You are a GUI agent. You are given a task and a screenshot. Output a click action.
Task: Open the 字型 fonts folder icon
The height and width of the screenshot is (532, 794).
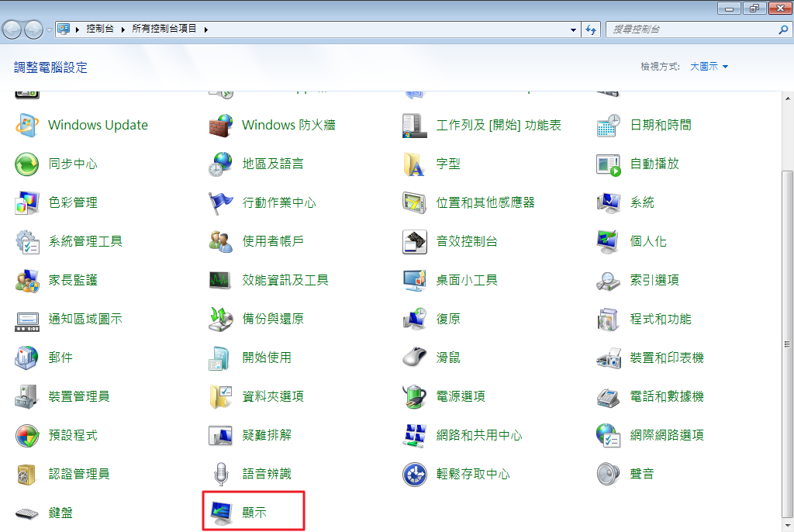415,164
